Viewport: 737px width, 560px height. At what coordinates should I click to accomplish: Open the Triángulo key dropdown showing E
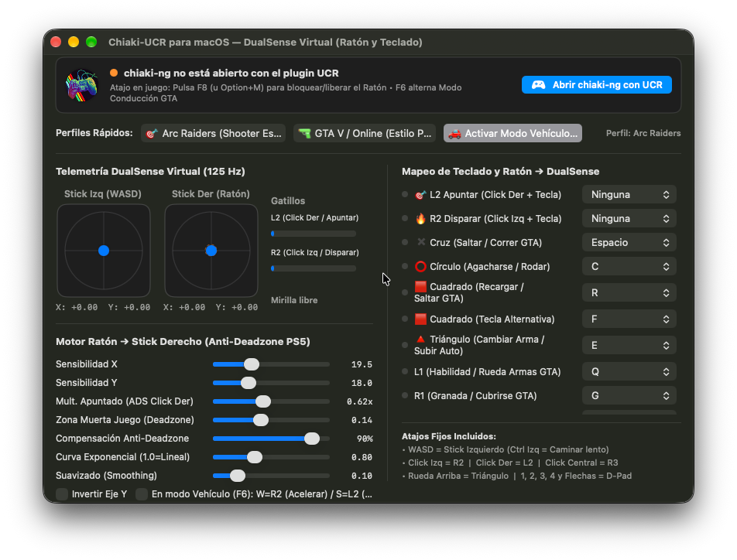pos(629,345)
